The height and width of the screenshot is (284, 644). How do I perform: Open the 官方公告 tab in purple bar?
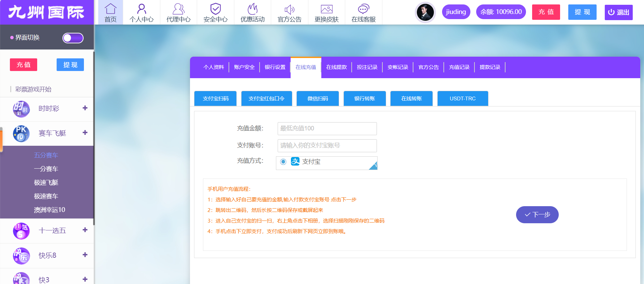[428, 67]
